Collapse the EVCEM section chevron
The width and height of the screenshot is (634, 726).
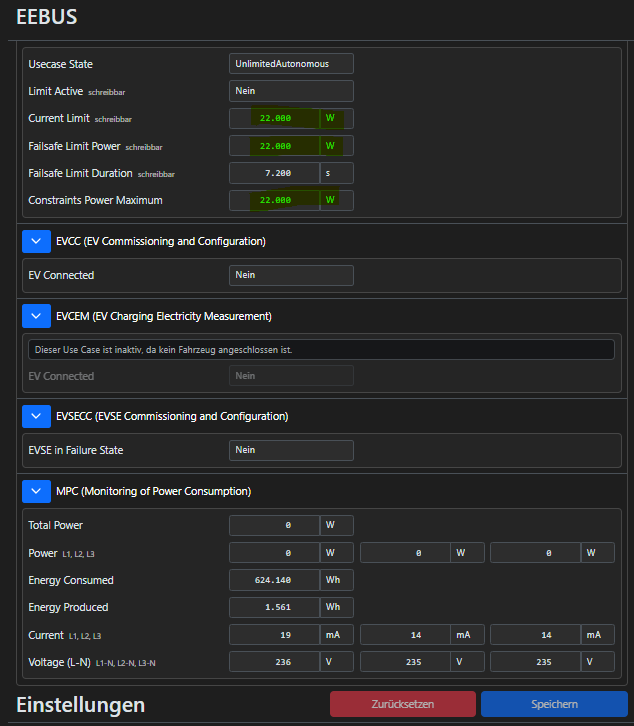tap(36, 316)
